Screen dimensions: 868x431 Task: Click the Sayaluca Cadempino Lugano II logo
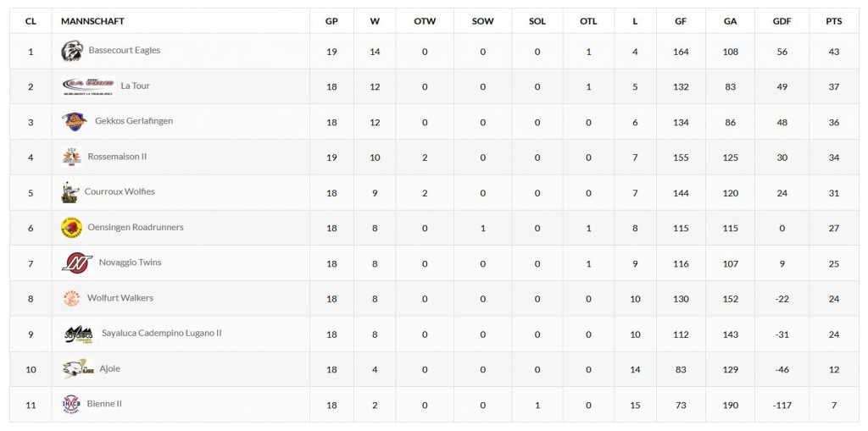coord(78,334)
